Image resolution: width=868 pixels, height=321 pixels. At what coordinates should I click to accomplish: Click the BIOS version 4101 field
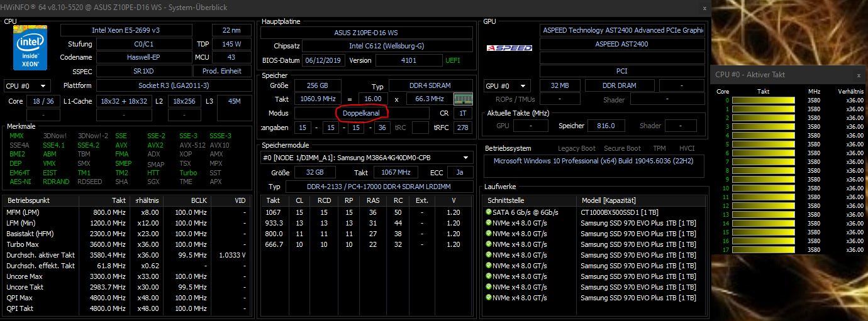pyautogui.click(x=409, y=60)
